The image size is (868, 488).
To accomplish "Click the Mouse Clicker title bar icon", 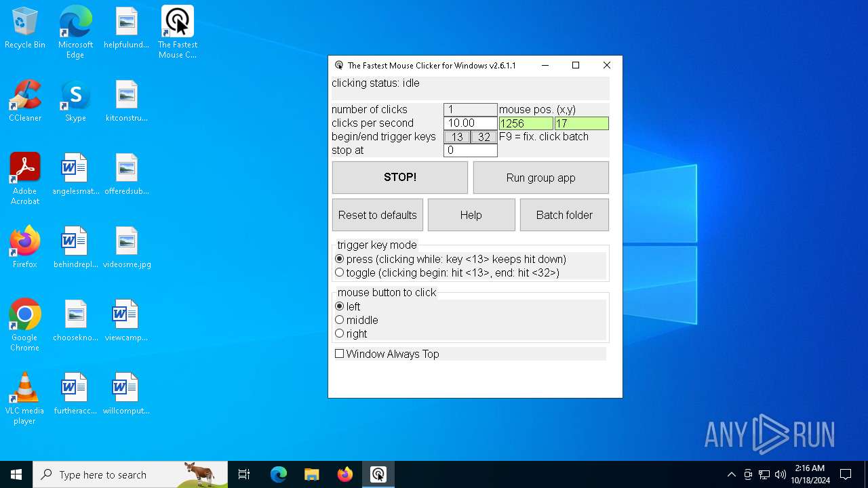I will coord(339,66).
